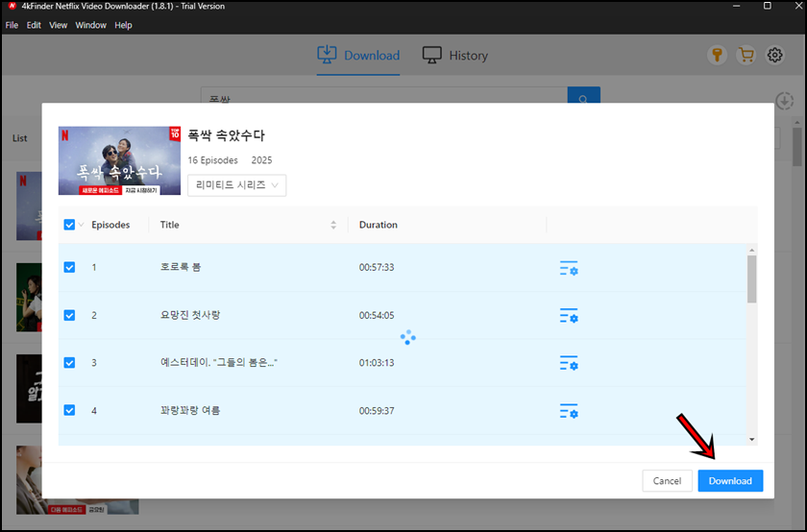Click the Duration column header
This screenshot has height=532, width=807.
point(379,225)
